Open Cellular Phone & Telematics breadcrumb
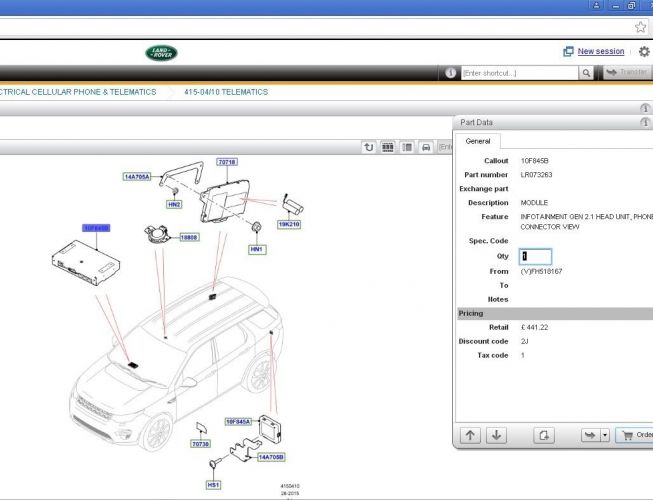The height and width of the screenshot is (500, 653). tap(78, 92)
